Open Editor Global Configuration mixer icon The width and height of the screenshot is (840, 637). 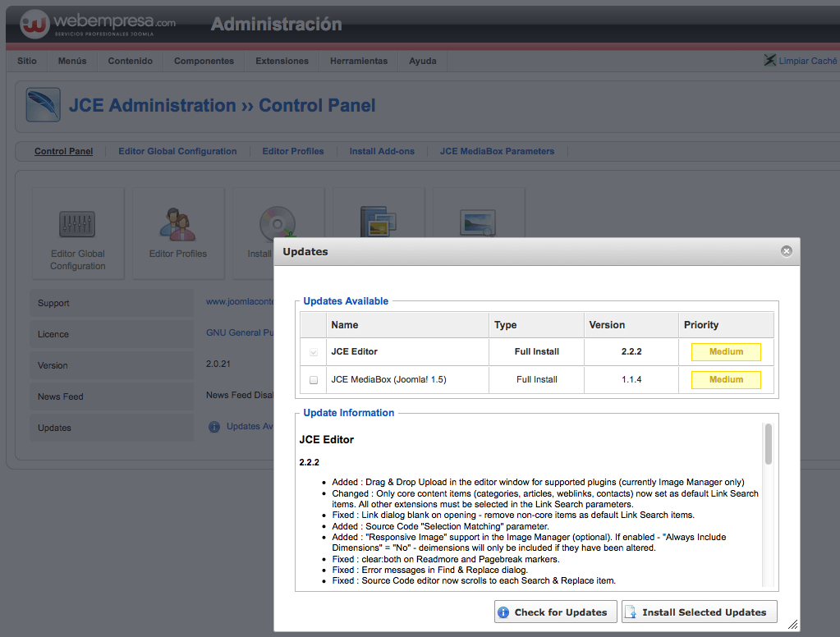77,224
